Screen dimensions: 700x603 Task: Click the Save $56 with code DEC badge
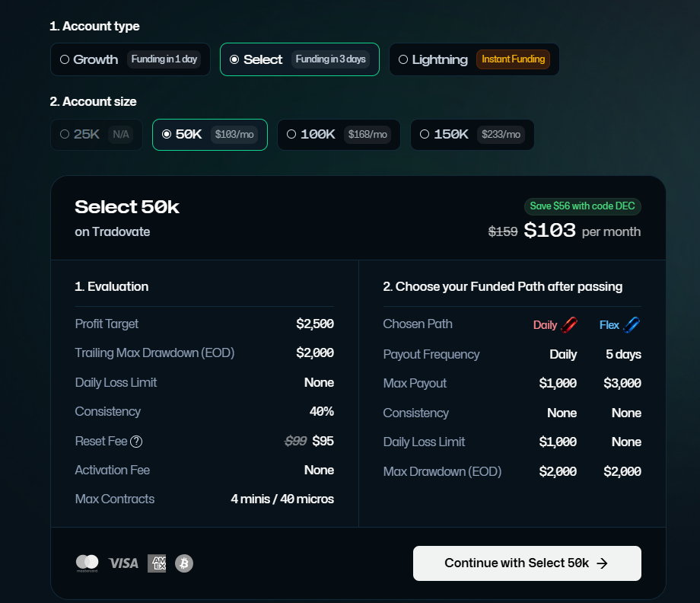coord(582,206)
